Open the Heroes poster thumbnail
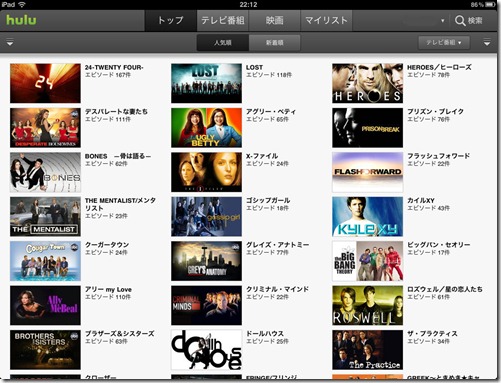The image size is (501, 383). 367,83
